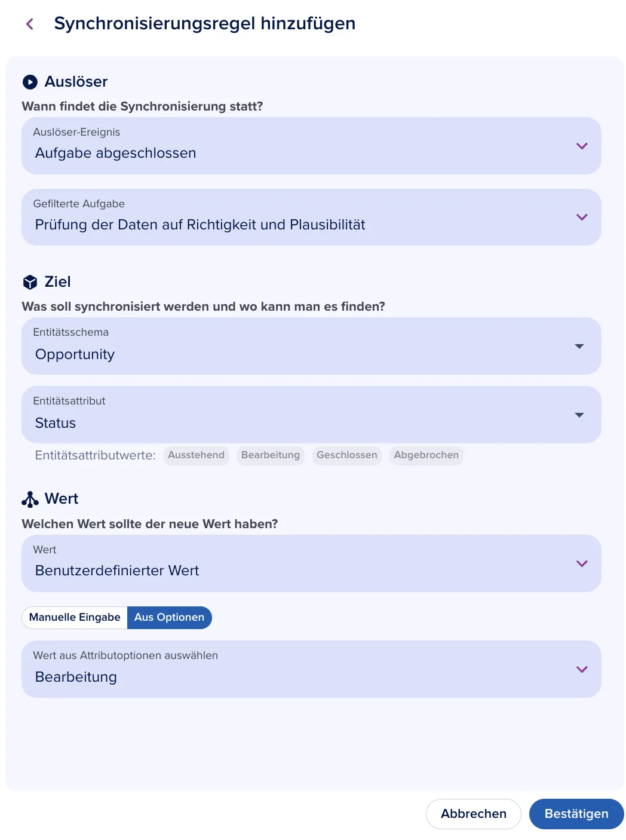Open the Entitätsschema dropdown arrow
The width and height of the screenshot is (626, 840).
pos(579,347)
